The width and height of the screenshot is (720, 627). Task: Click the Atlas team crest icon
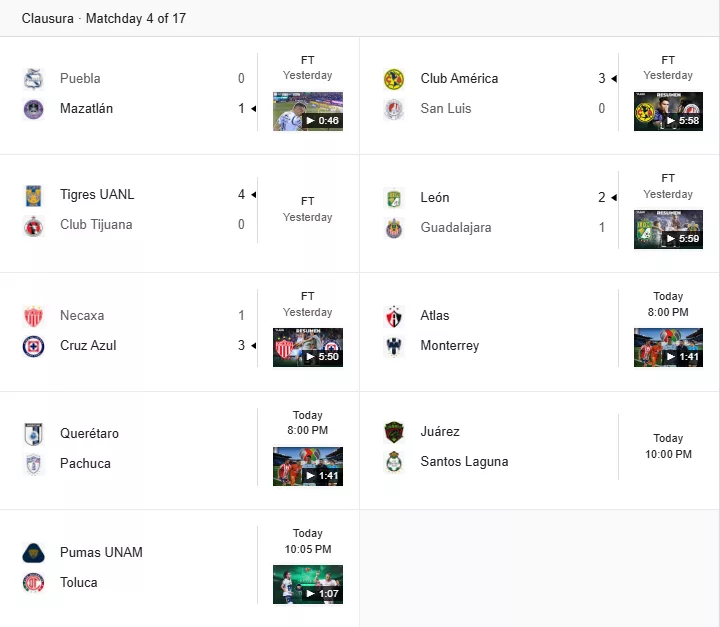(x=394, y=316)
